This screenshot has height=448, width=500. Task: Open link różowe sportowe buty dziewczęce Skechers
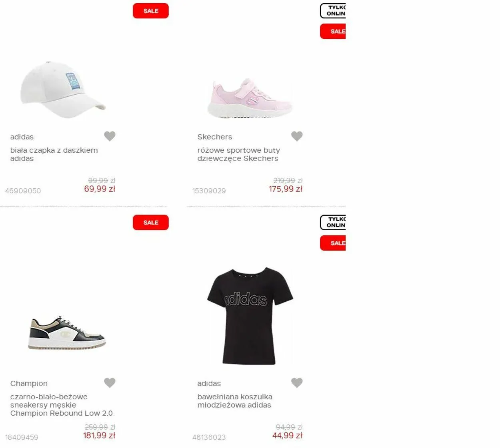pyautogui.click(x=238, y=154)
